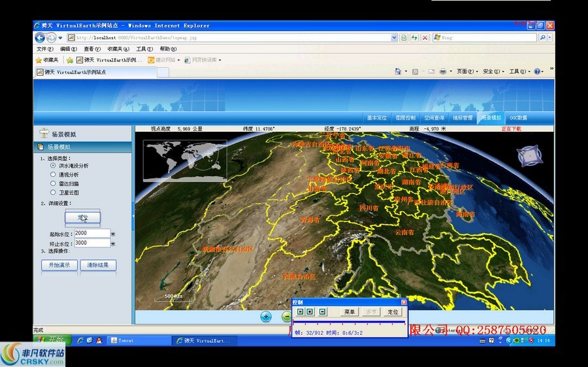Go back with the browser Back arrow
Image resolution: width=588 pixels, height=367 pixels.
click(x=40, y=37)
